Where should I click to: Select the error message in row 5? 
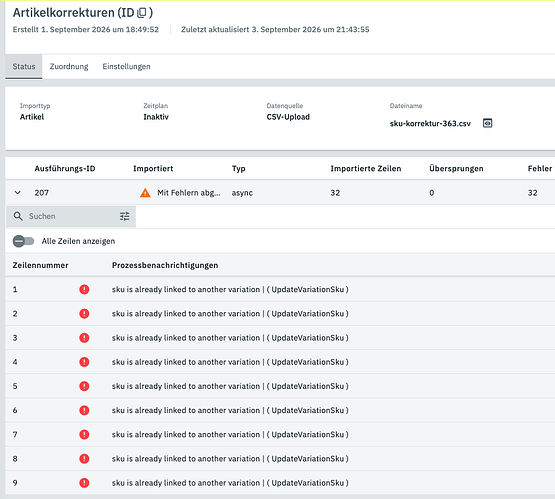pyautogui.click(x=230, y=386)
